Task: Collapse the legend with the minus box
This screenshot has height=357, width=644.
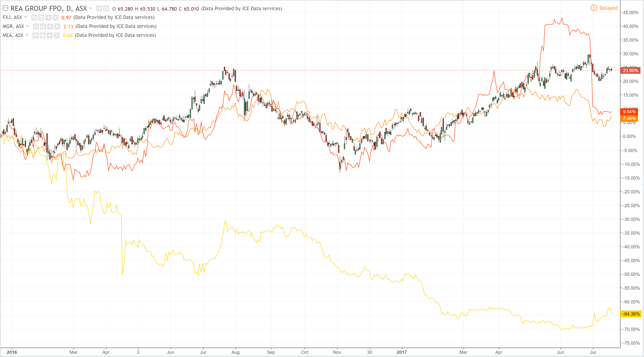Action: [x=5, y=8]
